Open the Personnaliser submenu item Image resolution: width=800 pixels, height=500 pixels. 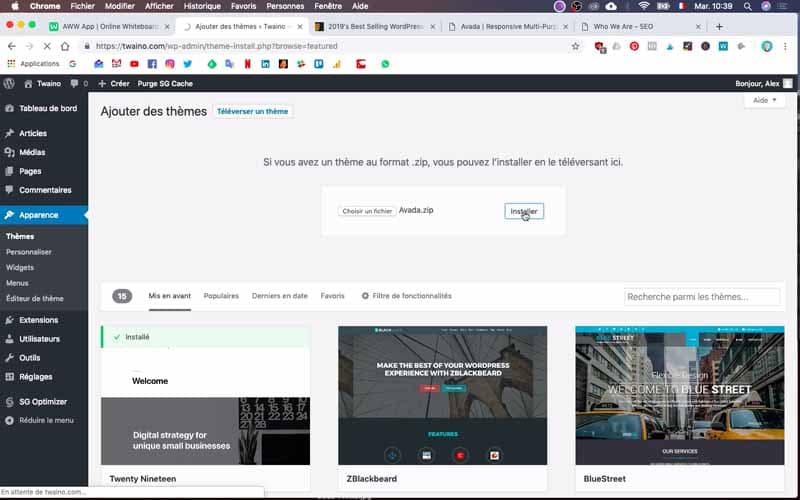point(29,252)
